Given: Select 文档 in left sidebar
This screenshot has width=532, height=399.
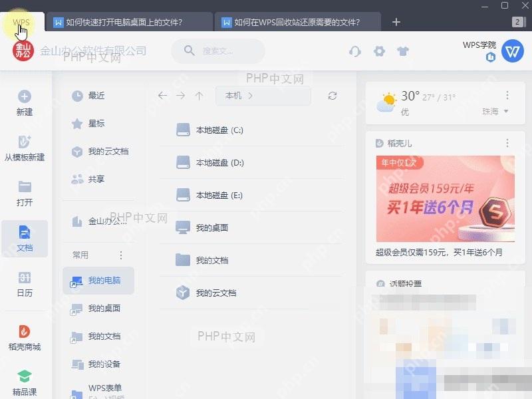Looking at the screenshot, I should coord(25,239).
